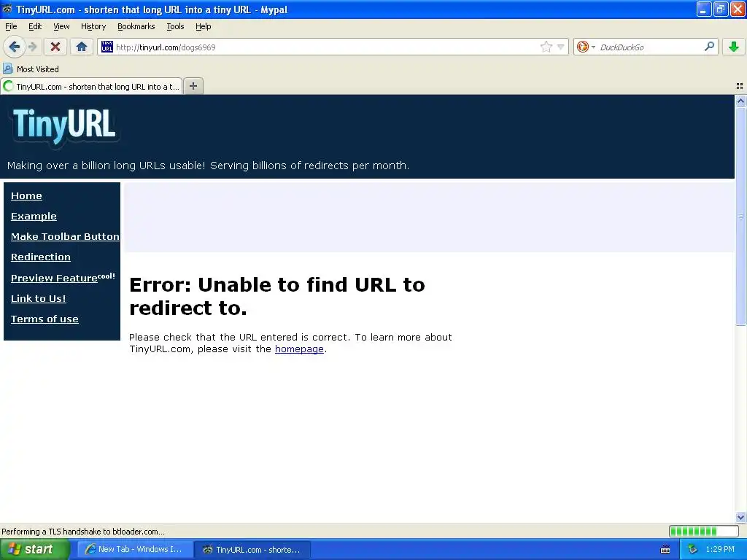Open the Make Toolbar Button link
This screenshot has width=747, height=560.
coord(65,237)
